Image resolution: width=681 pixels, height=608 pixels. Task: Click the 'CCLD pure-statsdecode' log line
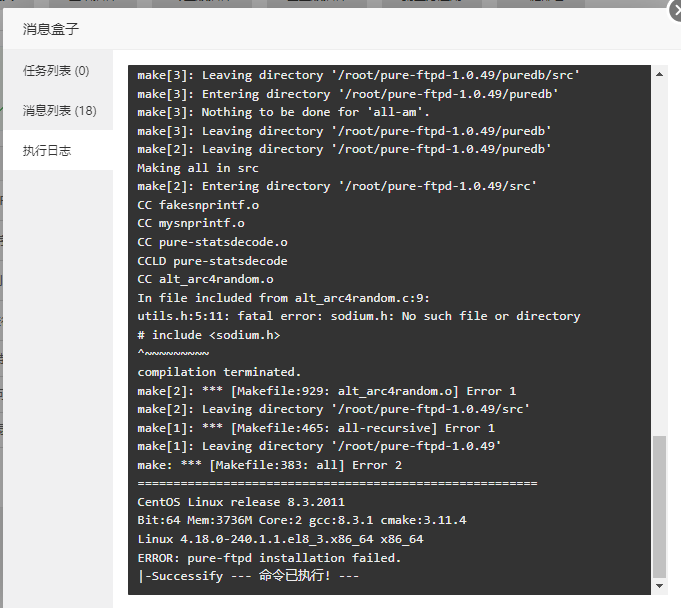click(x=212, y=261)
